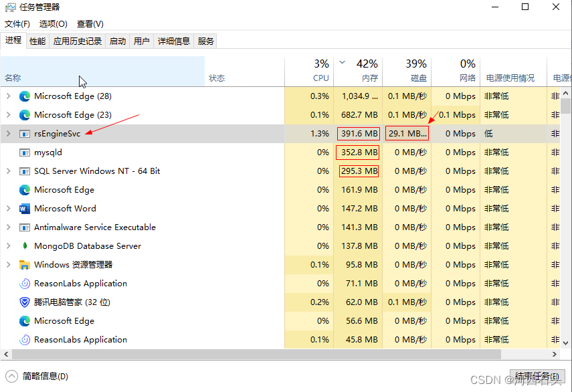Open the 文件(F) menu
572x392 pixels.
tap(17, 24)
